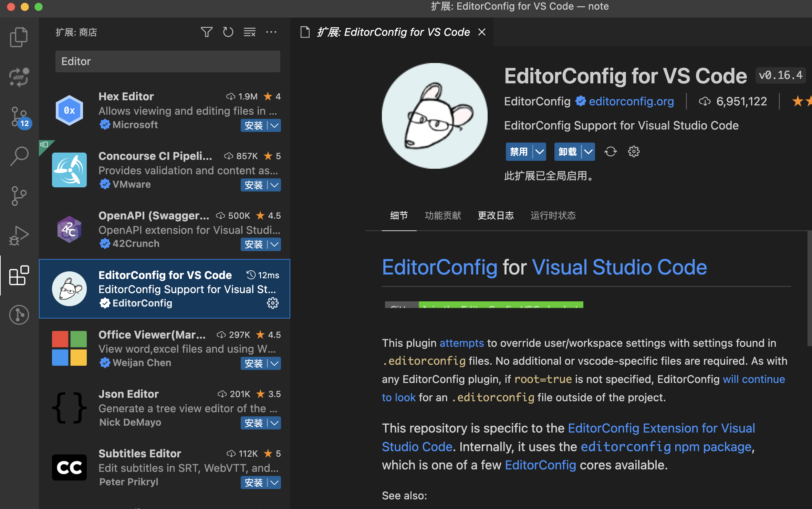
Task: Click the Hex Editor extension title
Action: tap(126, 96)
